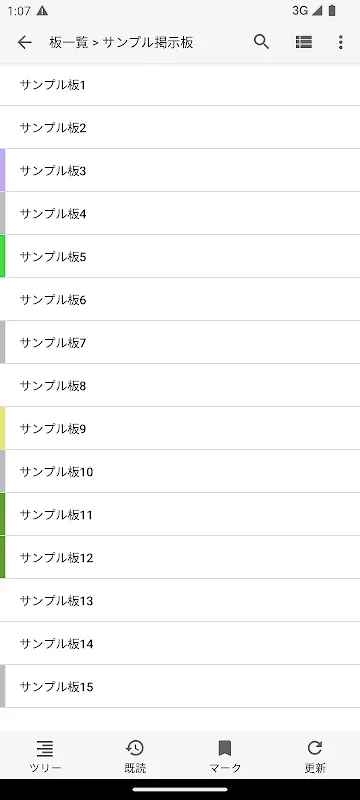Open the three-dot overflow menu
Screen dimensions: 360x800
point(341,42)
